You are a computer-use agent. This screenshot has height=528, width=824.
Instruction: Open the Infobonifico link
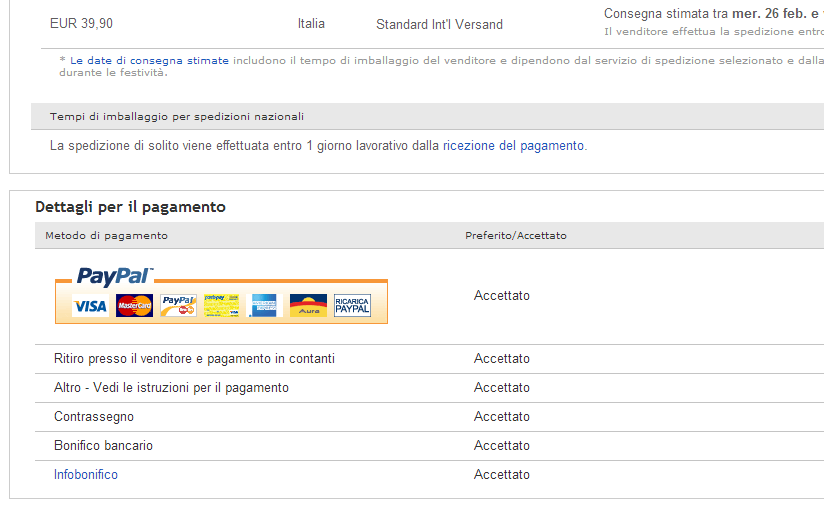(x=86, y=474)
